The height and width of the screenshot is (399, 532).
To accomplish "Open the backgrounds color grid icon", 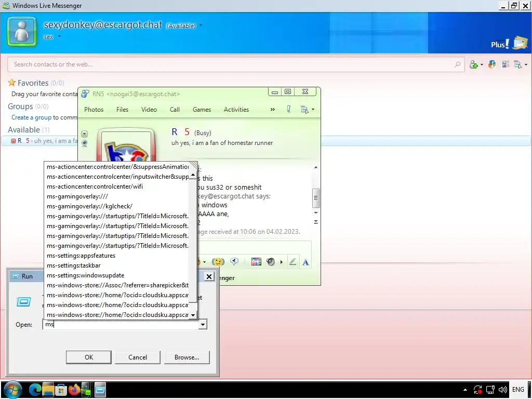I will click(256, 261).
